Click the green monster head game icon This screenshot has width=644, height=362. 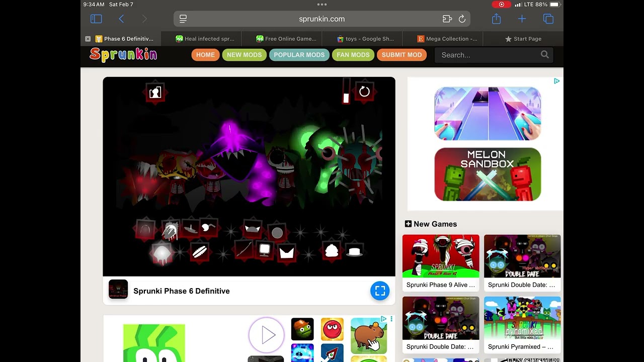click(x=302, y=329)
